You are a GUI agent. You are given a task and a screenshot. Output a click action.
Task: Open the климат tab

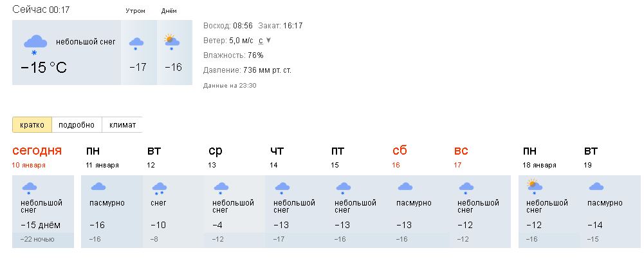(x=122, y=125)
